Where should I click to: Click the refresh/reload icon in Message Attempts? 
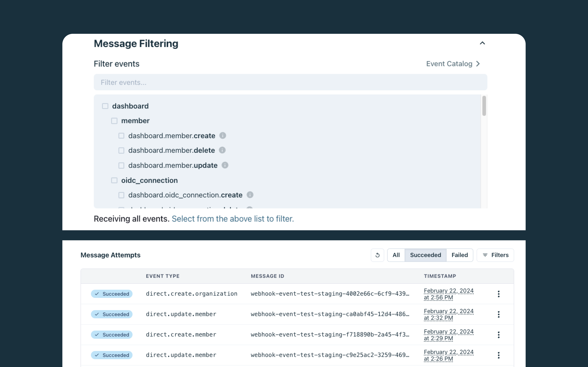pos(377,255)
